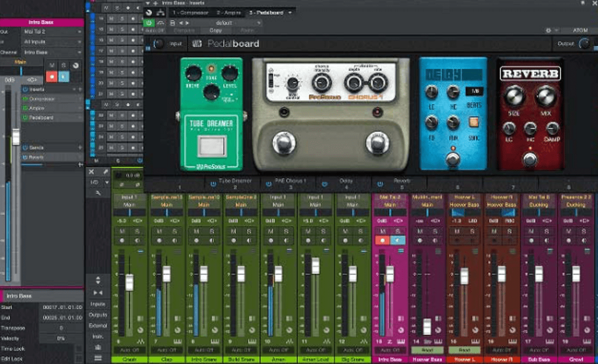The image size is (598, 364).
Task: Toggle Tube Dreamer power in pedal chain strip
Action: tap(213, 184)
